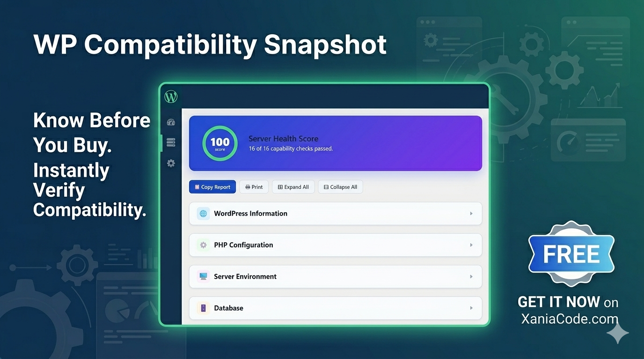Select the dashboard gauge icon in the sidebar
644x359 pixels.
point(171,122)
